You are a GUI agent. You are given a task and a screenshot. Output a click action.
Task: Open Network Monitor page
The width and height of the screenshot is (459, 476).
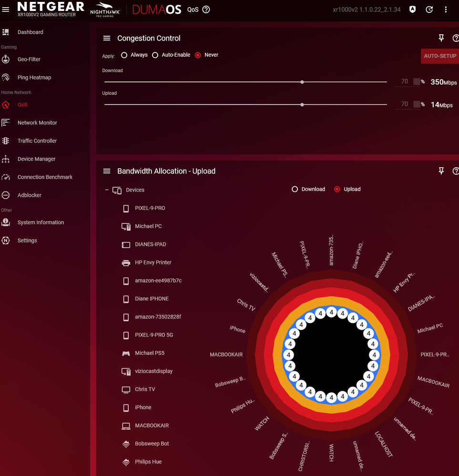click(37, 122)
